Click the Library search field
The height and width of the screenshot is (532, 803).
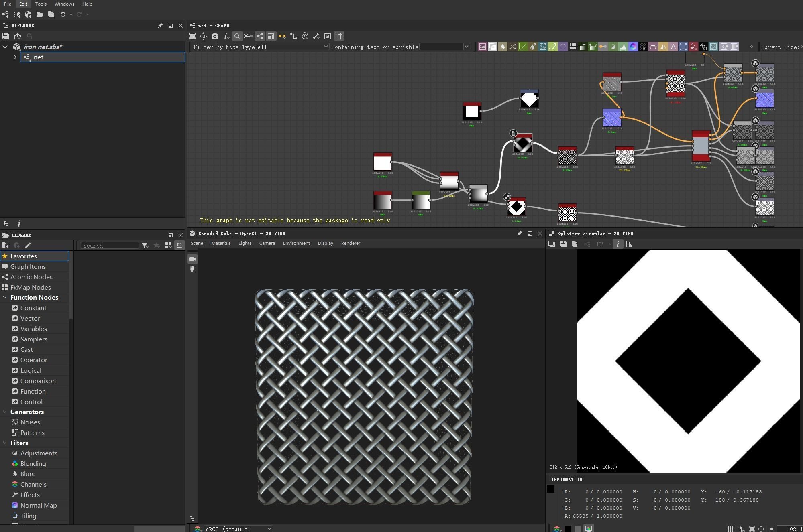click(109, 246)
